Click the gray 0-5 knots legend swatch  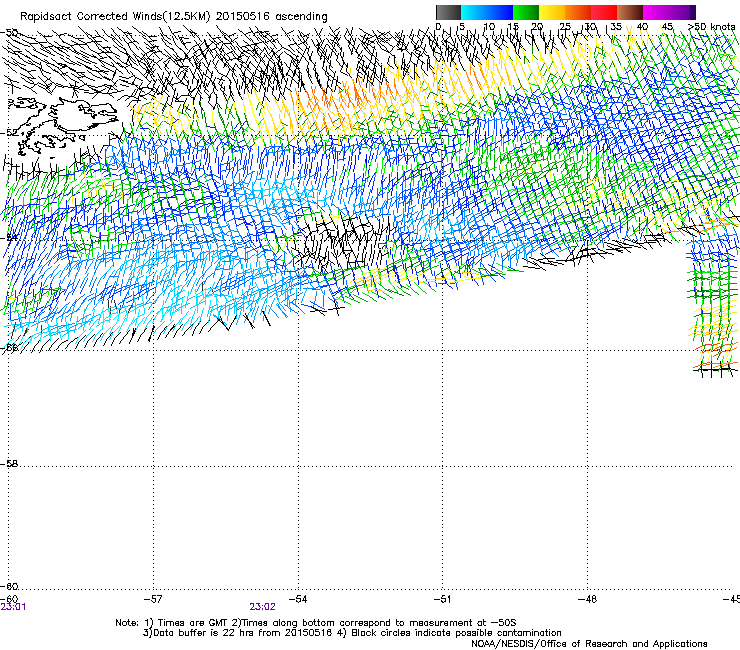point(448,12)
